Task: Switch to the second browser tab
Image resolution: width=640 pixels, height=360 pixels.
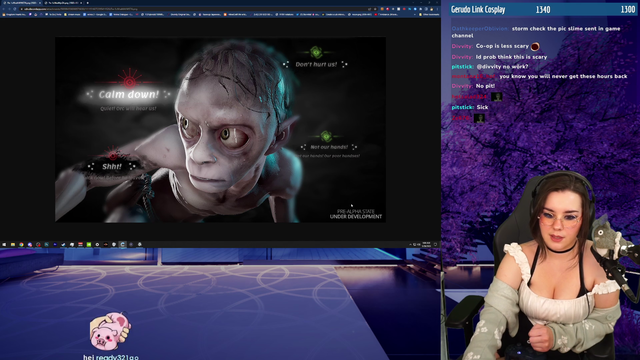Action: (x=63, y=3)
